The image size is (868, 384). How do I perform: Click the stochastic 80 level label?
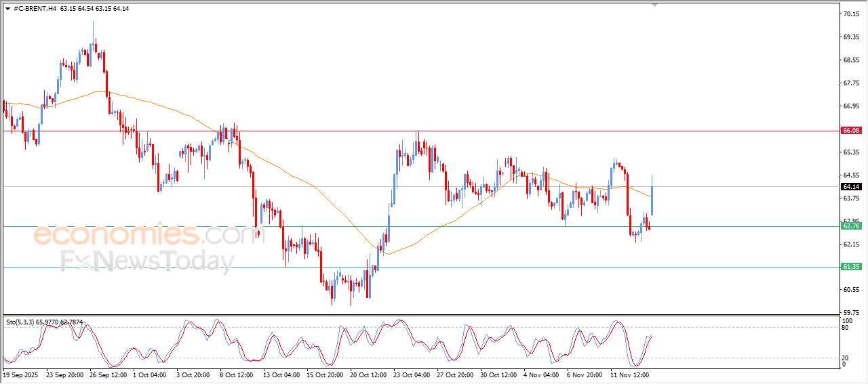click(846, 328)
